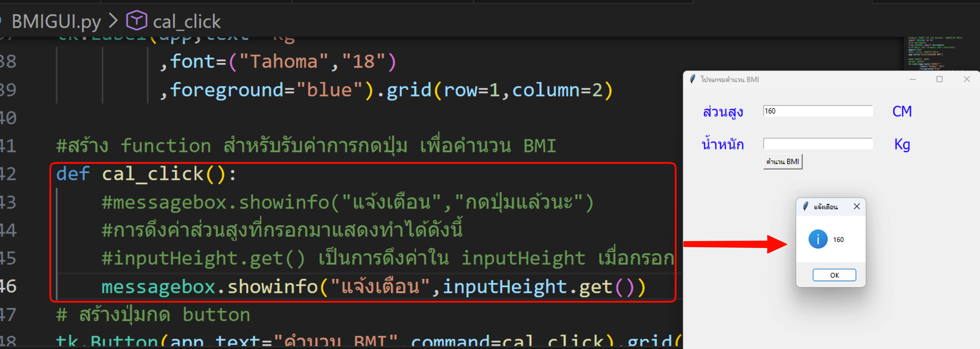Focus the empty weight entry field

(x=818, y=144)
